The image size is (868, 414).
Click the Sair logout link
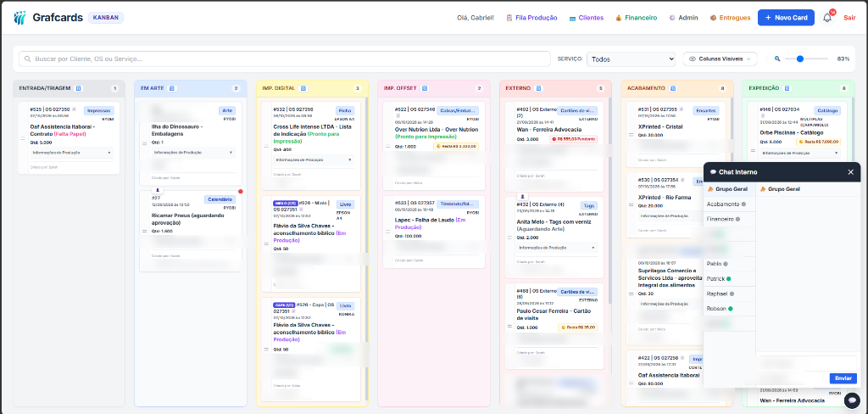tap(849, 18)
